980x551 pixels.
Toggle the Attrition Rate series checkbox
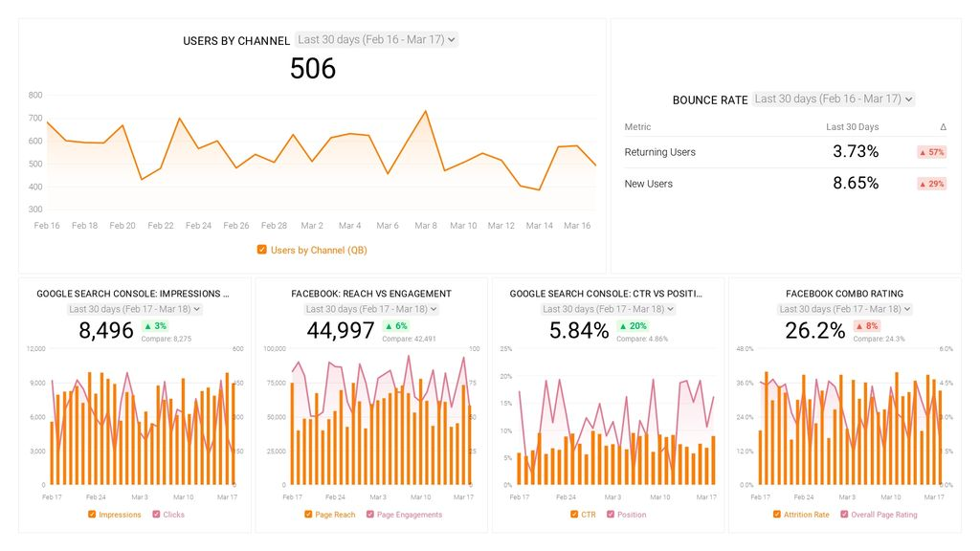(777, 514)
